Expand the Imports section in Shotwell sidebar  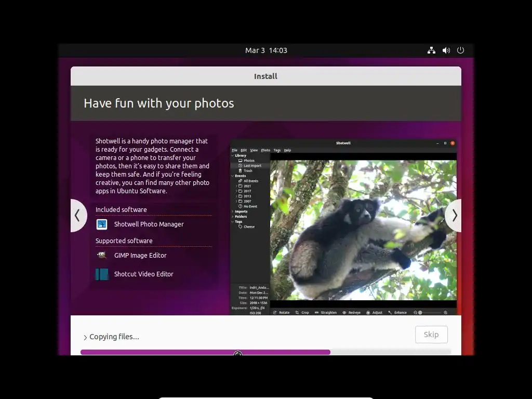click(x=233, y=211)
